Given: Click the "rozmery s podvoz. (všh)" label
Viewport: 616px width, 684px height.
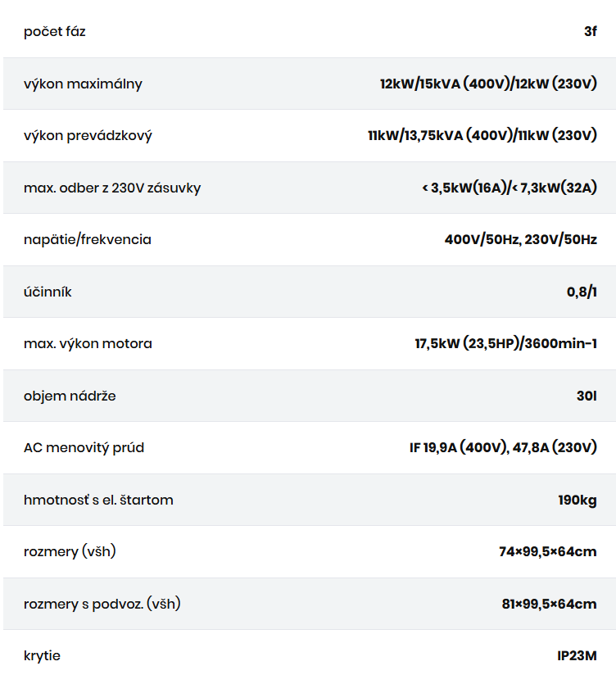Looking at the screenshot, I should coord(102,604).
